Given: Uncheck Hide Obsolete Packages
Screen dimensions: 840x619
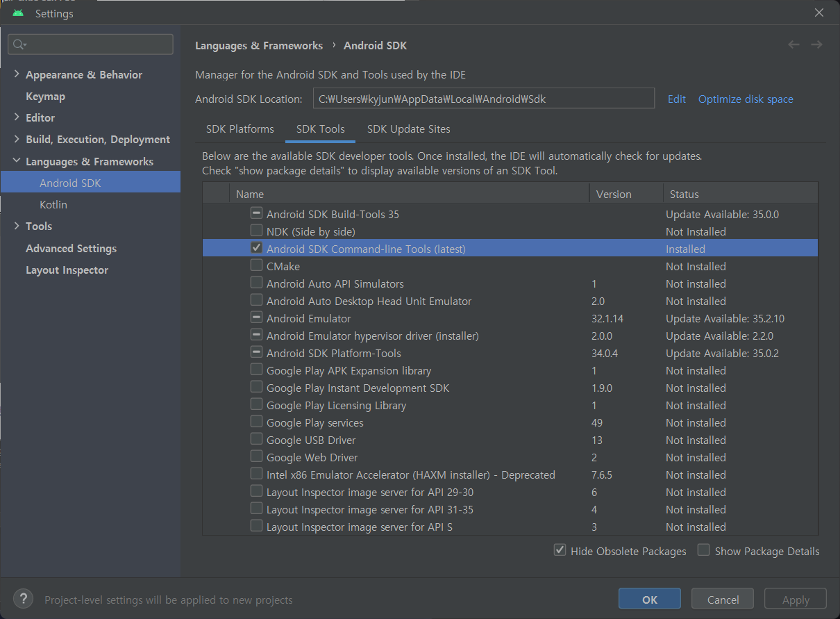Looking at the screenshot, I should tap(560, 550).
